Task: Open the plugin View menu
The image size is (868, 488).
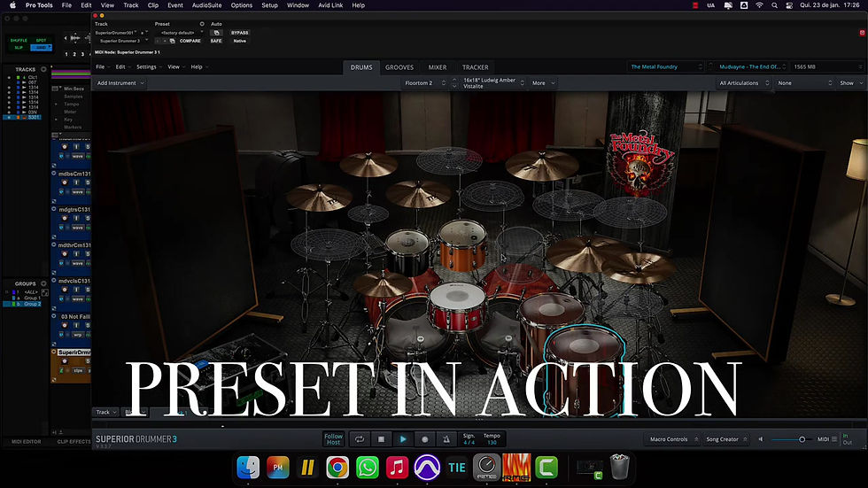Action: click(x=175, y=67)
